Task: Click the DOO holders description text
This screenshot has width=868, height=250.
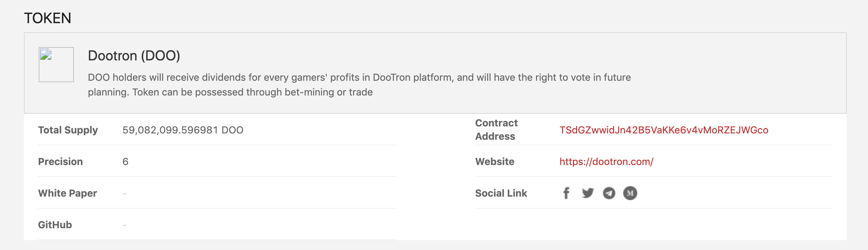Action: coord(359,85)
